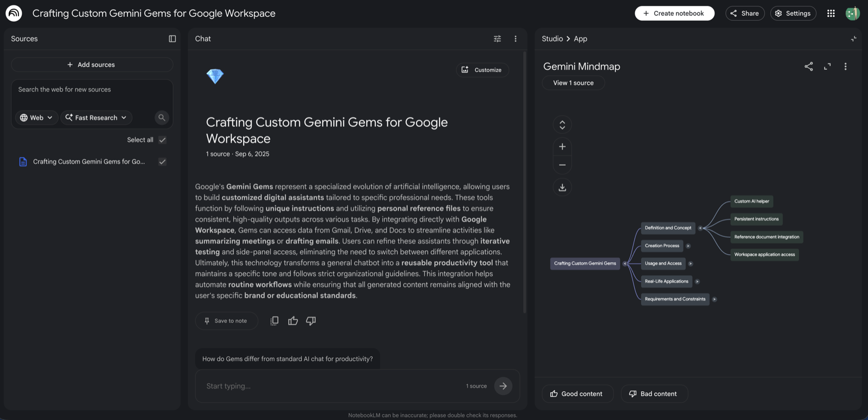Open the Google account avatar
Image resolution: width=868 pixels, height=420 pixels.
(852, 13)
